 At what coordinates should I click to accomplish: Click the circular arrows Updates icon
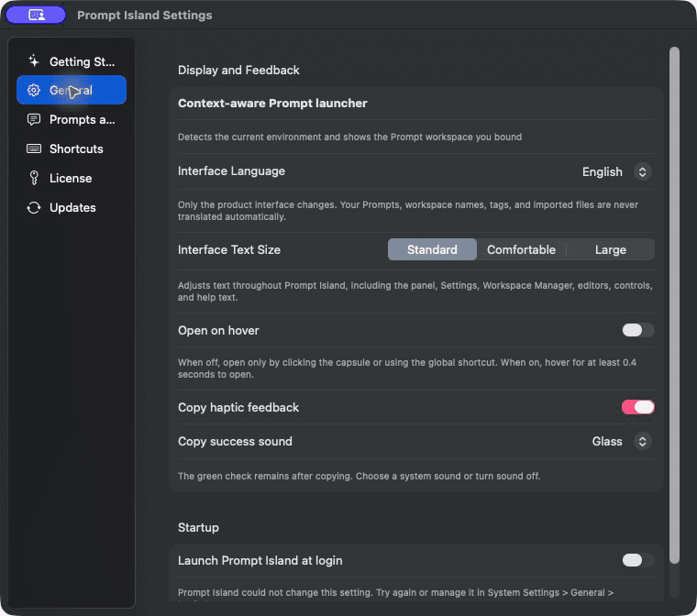point(34,207)
